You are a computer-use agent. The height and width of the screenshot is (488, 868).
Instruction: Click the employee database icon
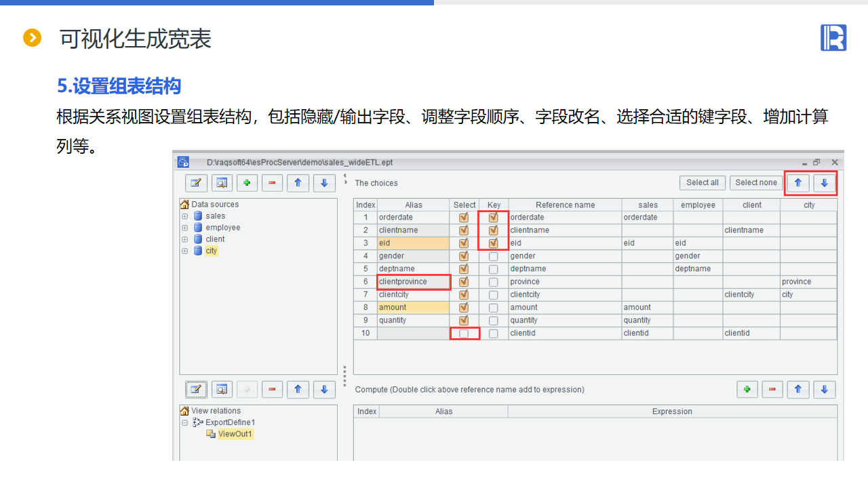coord(198,228)
